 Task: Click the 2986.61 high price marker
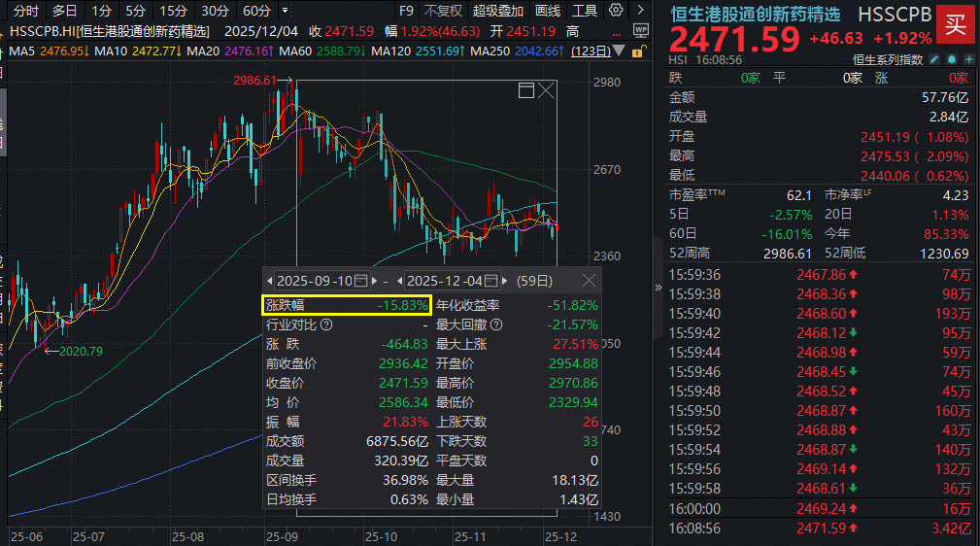click(x=255, y=80)
